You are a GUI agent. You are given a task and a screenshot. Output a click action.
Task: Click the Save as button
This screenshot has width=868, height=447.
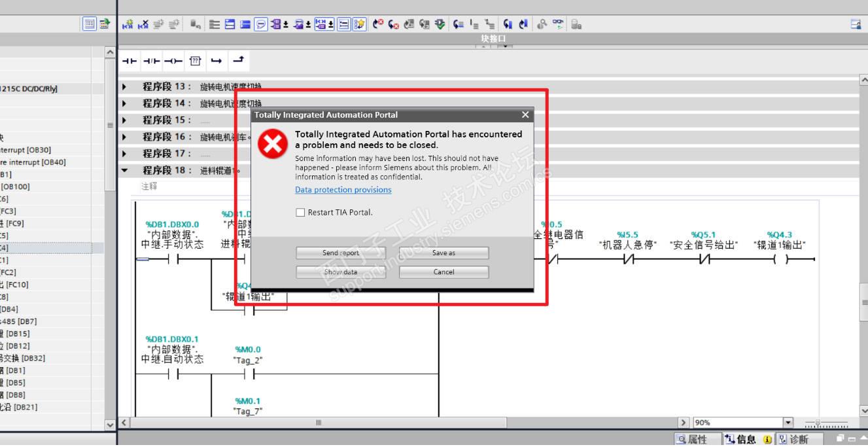(x=443, y=253)
